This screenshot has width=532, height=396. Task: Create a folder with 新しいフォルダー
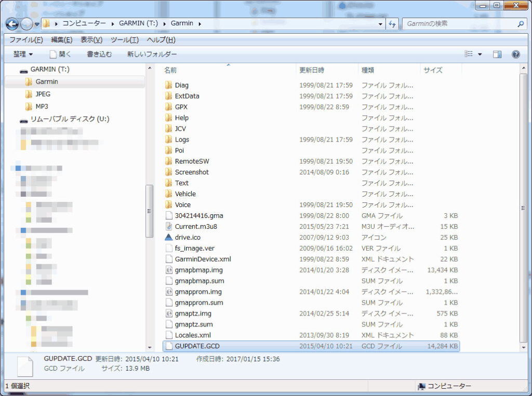point(152,54)
